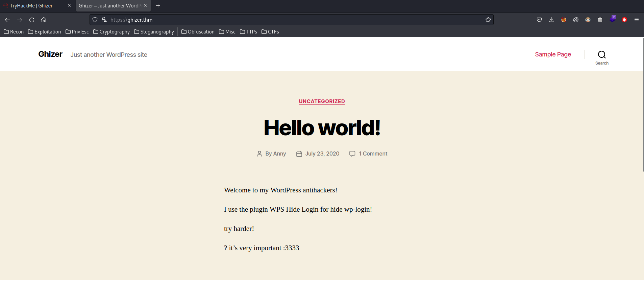Image resolution: width=644 pixels, height=306 pixels.
Task: Click 'Just another WordPress site' tagline
Action: tap(109, 55)
